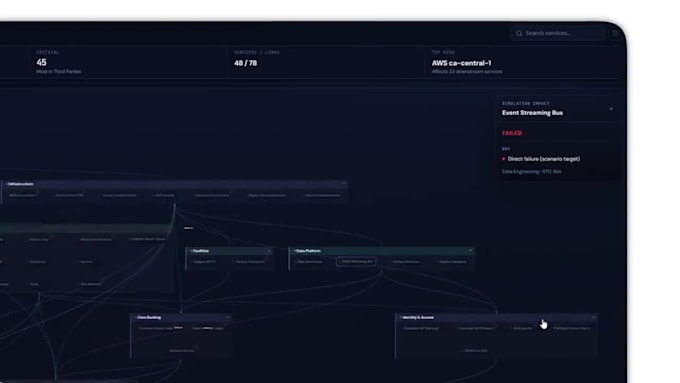The image size is (680, 383).
Task: Click the Identity & Access group title
Action: click(418, 318)
